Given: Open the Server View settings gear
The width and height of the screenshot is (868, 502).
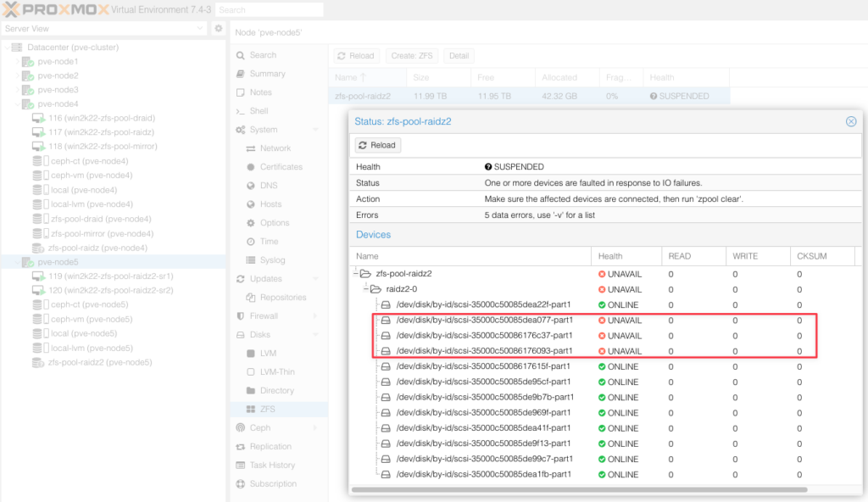Looking at the screenshot, I should (x=219, y=28).
